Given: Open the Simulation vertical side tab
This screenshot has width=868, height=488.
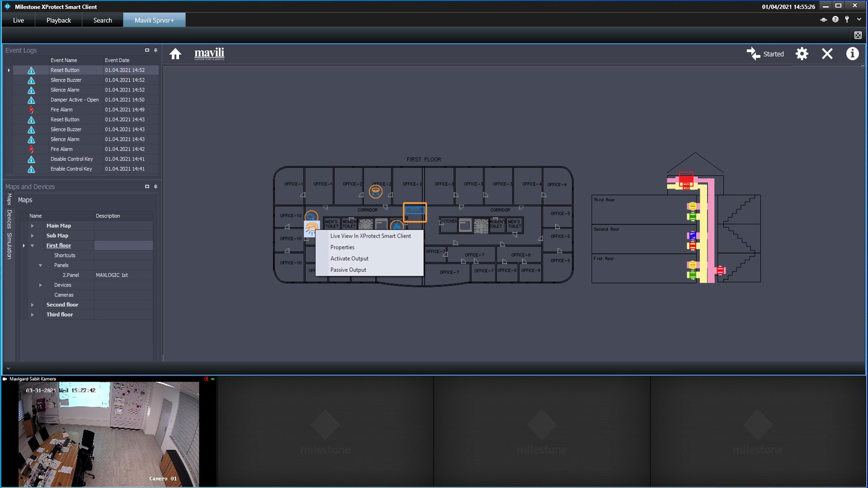Looking at the screenshot, I should click(9, 246).
